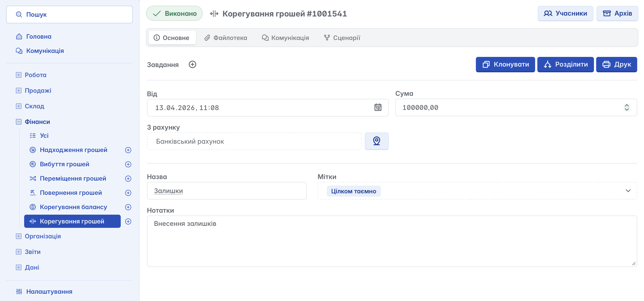Screen dimensions: 644x301
Task: Add new Надходження грошей via plus icon
Action: [128, 150]
